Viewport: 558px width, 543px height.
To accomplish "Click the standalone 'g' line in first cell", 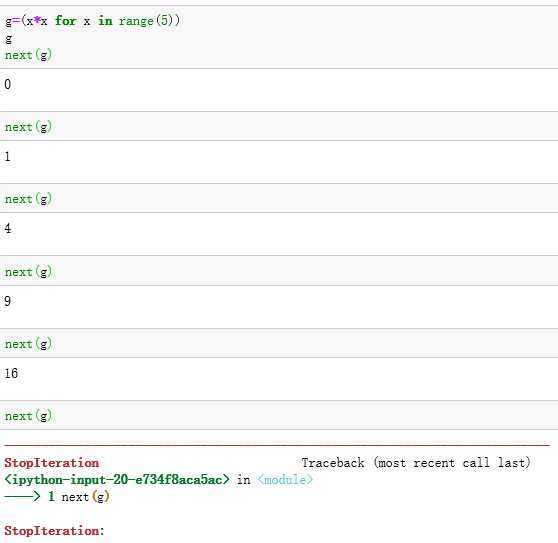I will click(x=9, y=38).
